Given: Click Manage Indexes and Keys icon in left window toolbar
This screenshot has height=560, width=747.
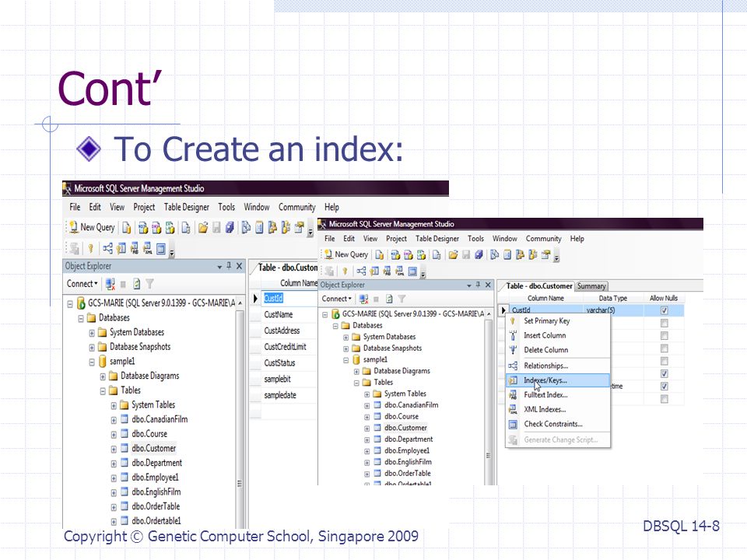Looking at the screenshot, I should tap(121, 248).
